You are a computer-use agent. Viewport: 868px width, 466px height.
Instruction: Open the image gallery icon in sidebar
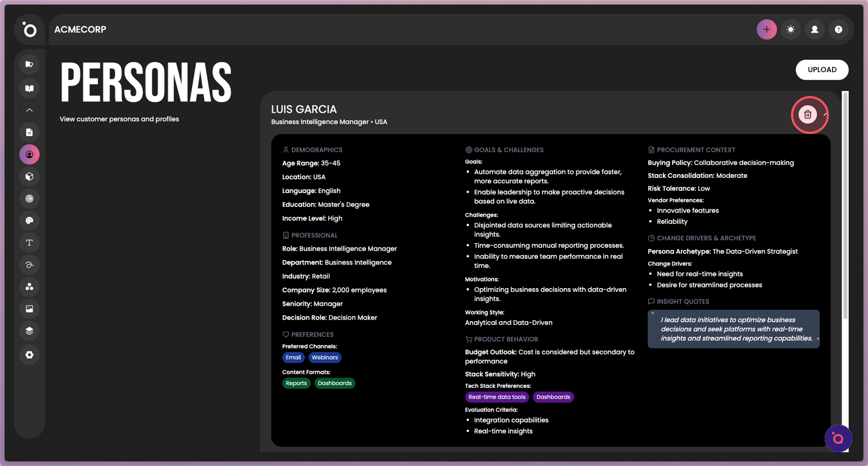click(x=29, y=309)
